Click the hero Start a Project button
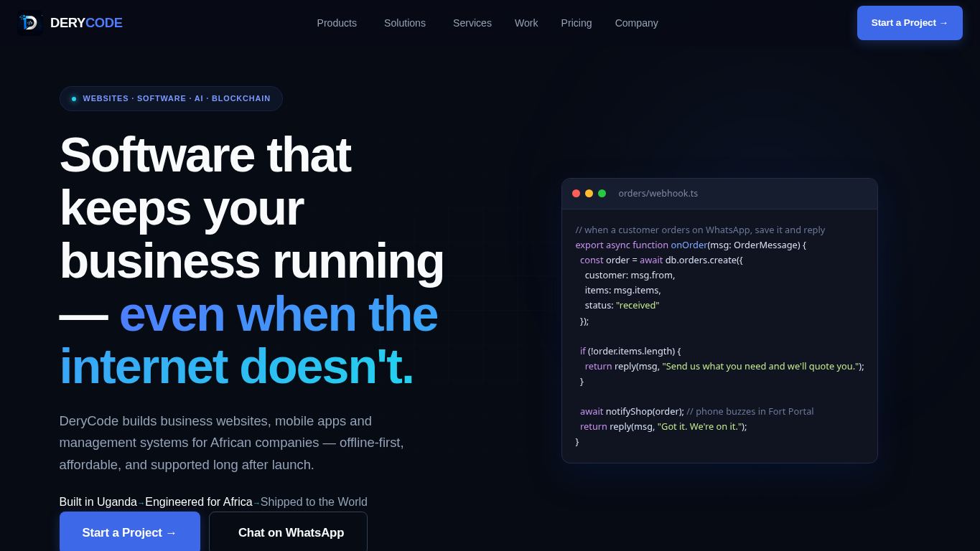Viewport: 980px width, 551px height. point(130,532)
